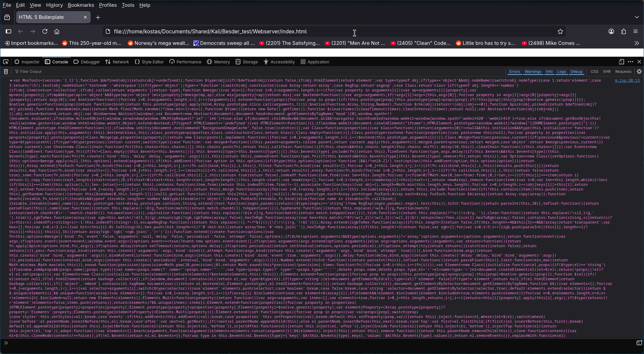This screenshot has width=644, height=354.
Task: Toggle the Requests filter
Action: pos(623,71)
